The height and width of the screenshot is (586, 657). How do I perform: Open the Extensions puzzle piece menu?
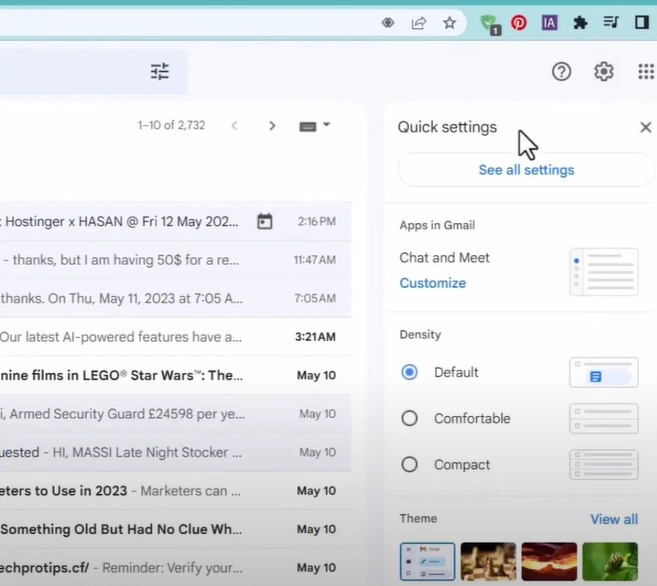580,23
